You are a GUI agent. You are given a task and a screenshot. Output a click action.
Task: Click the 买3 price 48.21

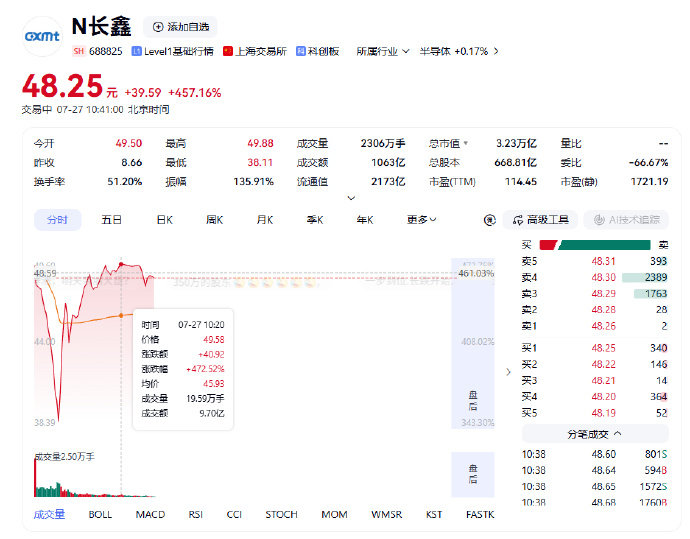click(603, 381)
